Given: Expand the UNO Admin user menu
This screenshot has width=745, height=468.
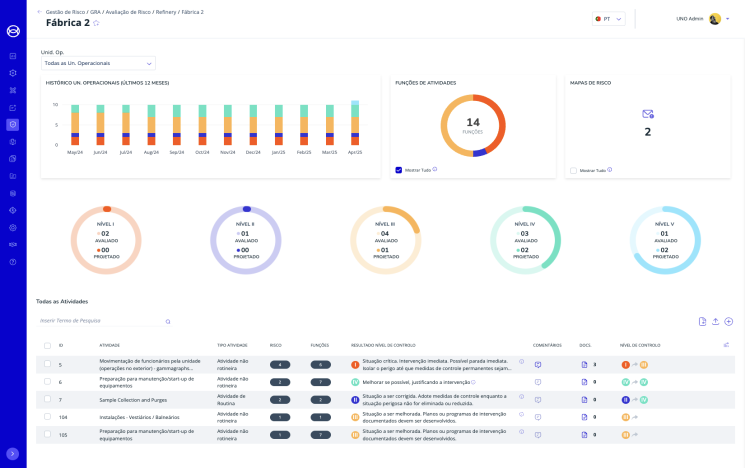Looking at the screenshot, I should [727, 18].
